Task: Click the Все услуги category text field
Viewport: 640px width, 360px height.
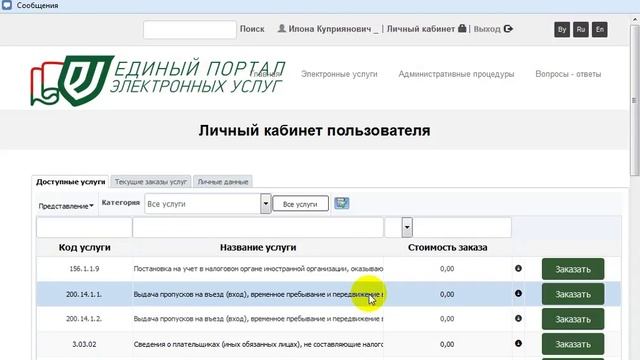Action: [202, 203]
